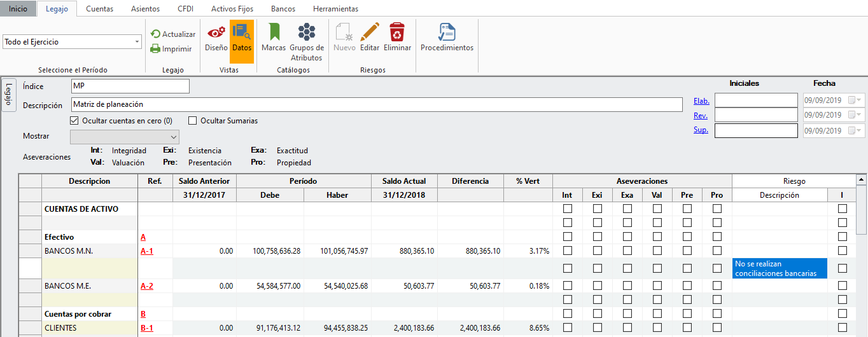Switch to the Cuentas tab

(x=99, y=9)
